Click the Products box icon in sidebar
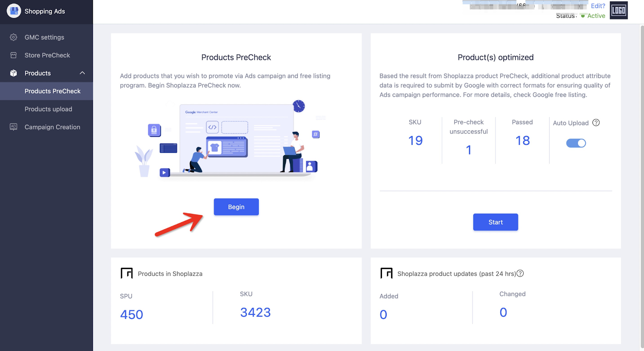The width and height of the screenshot is (644, 351). (14, 73)
